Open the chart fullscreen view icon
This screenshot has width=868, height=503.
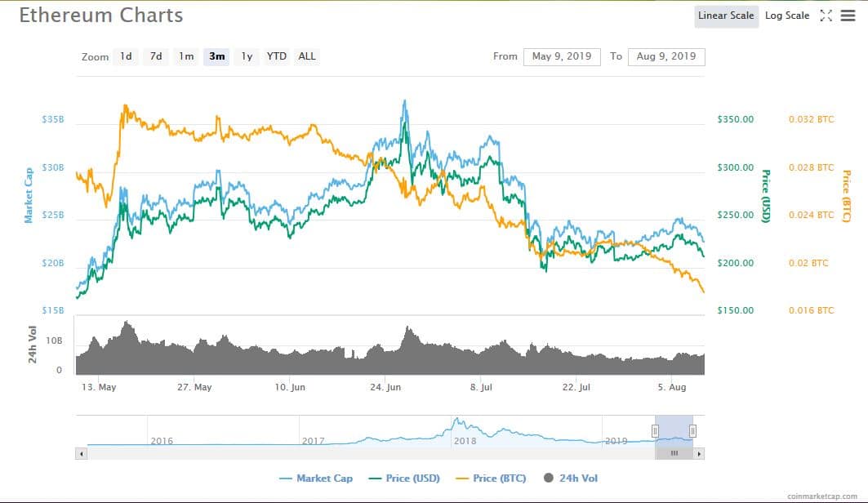click(826, 16)
